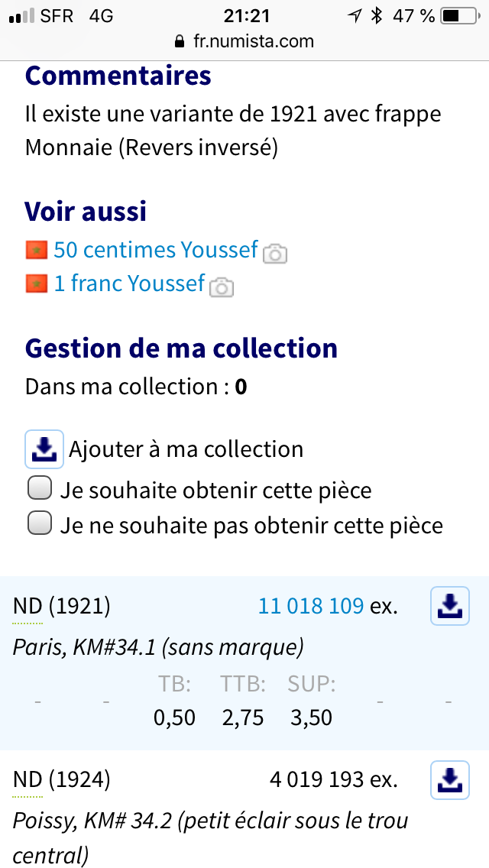
Task: Check 'Je ne souhaite pas obtenir cette pièce'
Action: [x=39, y=524]
